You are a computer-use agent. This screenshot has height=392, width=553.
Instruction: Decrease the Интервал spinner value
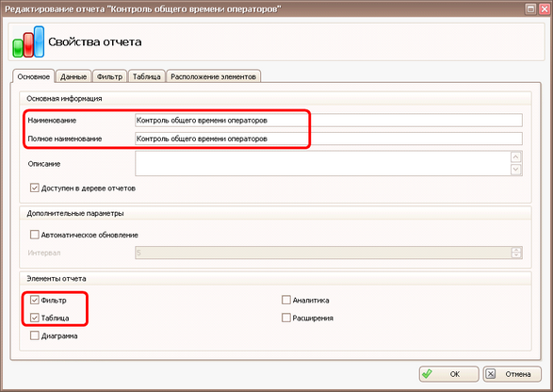[516, 255]
